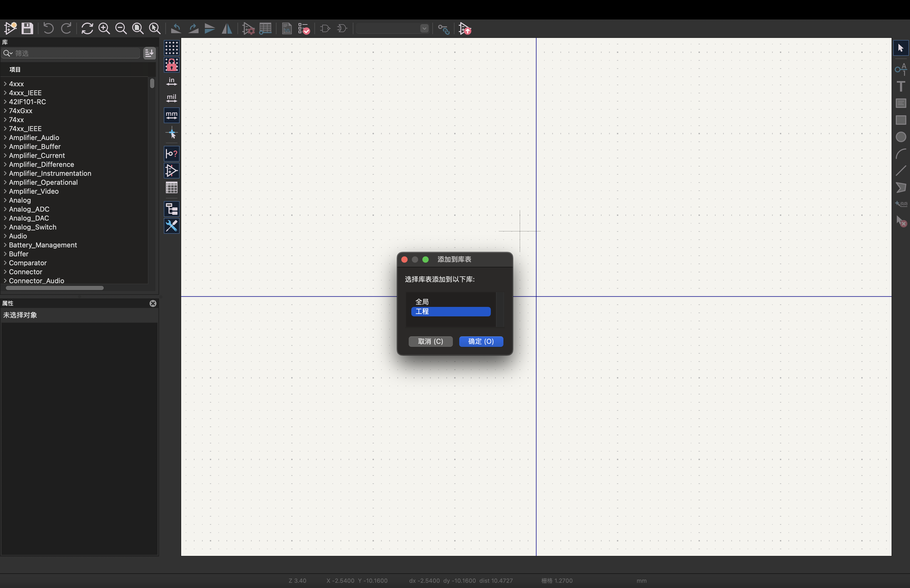Expand the Amplifier_Audio library
Viewport: 910px width, 588px height.
(x=5, y=137)
